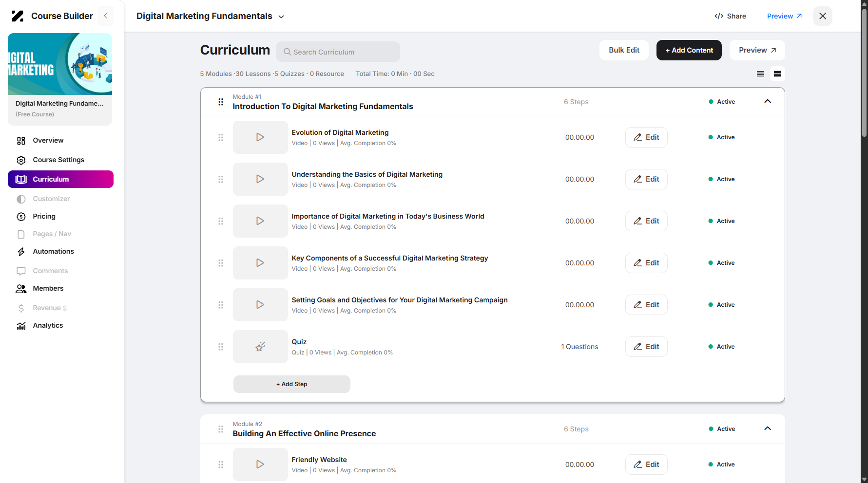Image resolution: width=868 pixels, height=483 pixels.
Task: Switch to expanded card view icon
Action: click(x=778, y=74)
